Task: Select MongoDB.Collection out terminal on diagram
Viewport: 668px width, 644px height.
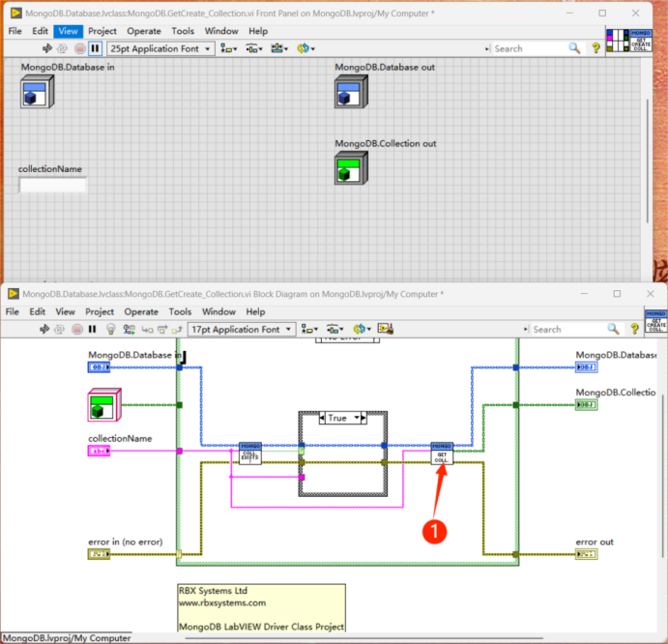Action: point(587,404)
